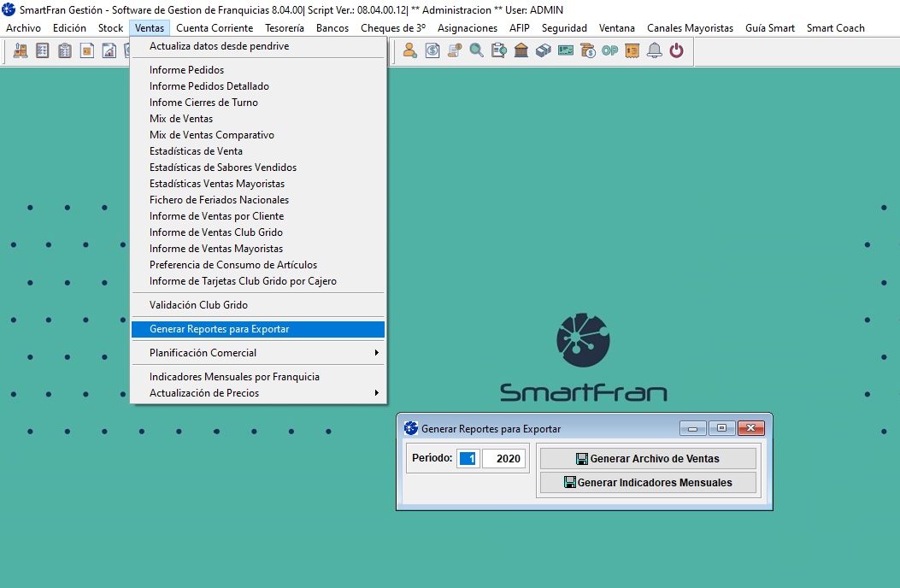Click the Período year field showing 2020

click(503, 459)
